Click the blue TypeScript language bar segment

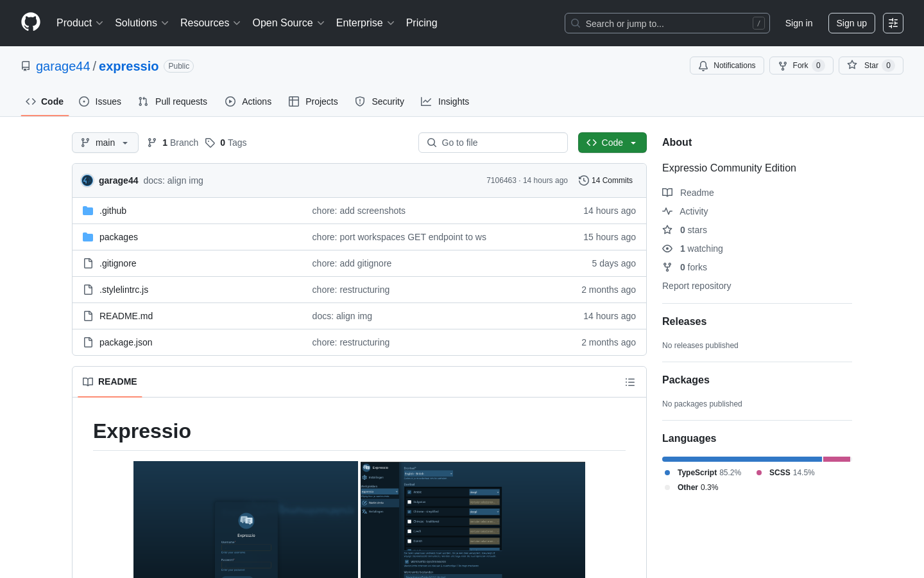point(742,459)
